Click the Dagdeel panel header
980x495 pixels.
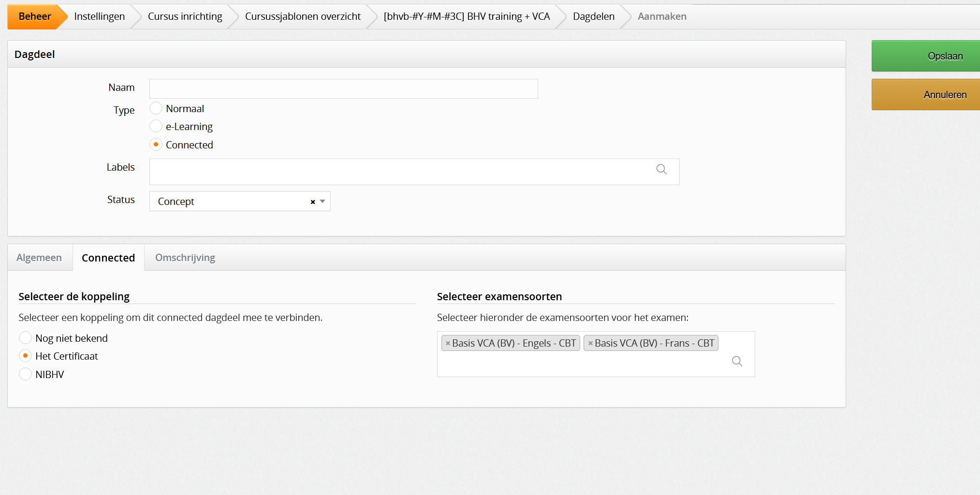(x=426, y=54)
